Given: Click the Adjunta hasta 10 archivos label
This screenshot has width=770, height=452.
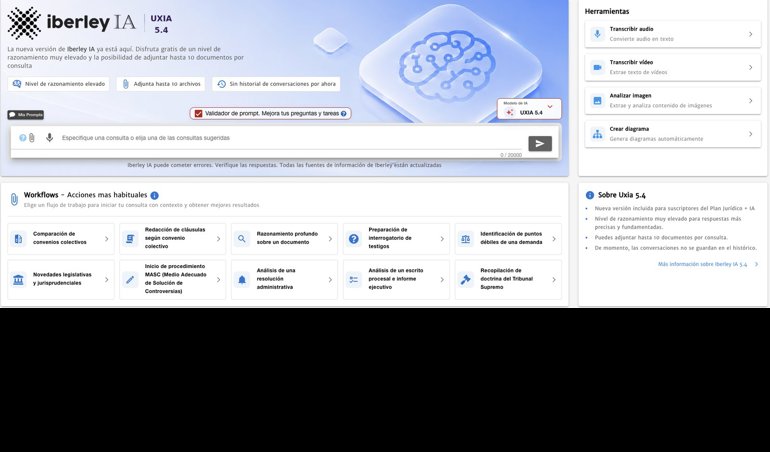Looking at the screenshot, I should pyautogui.click(x=167, y=84).
